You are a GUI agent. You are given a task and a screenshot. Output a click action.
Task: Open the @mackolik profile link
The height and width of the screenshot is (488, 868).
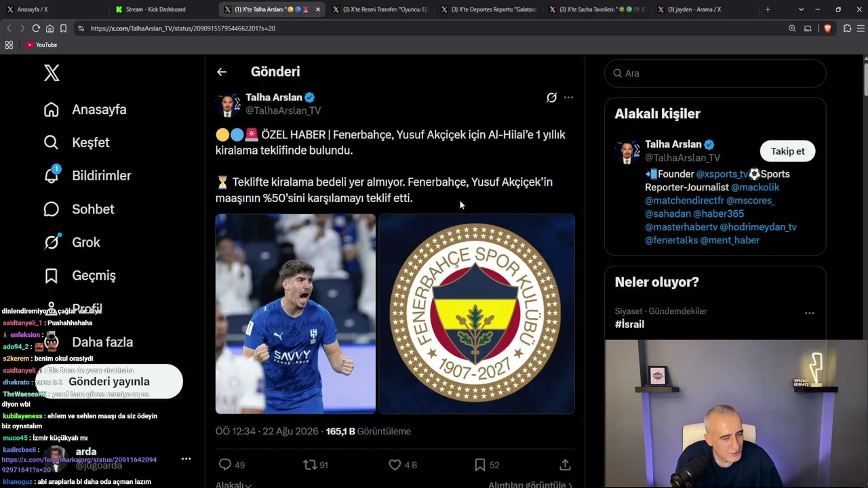click(755, 187)
